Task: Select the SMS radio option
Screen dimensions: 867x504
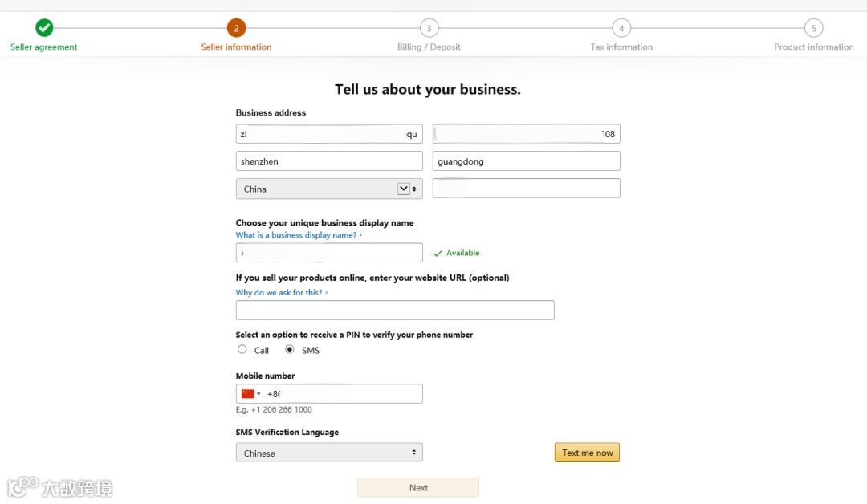Action: [290, 349]
